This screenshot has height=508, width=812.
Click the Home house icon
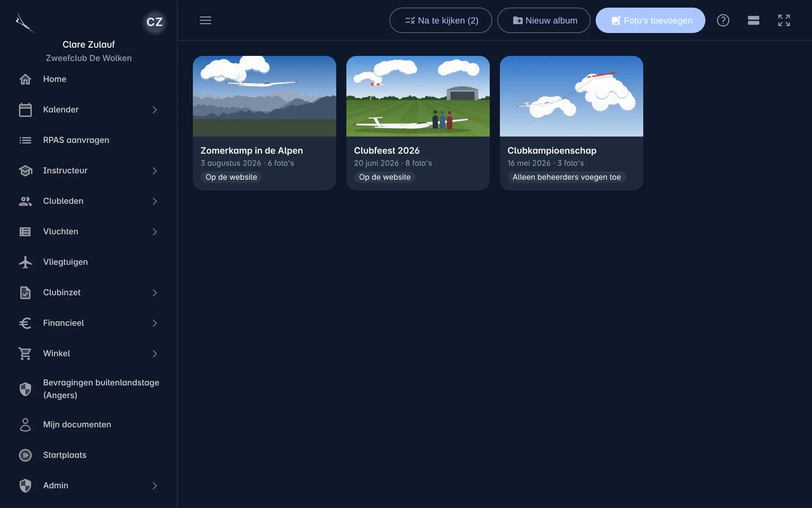click(25, 79)
